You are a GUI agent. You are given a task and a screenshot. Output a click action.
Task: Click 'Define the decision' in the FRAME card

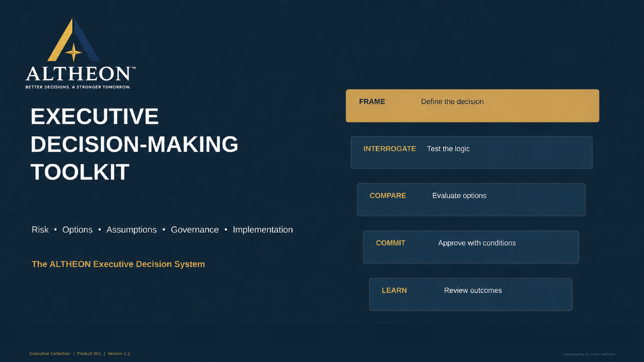point(452,102)
